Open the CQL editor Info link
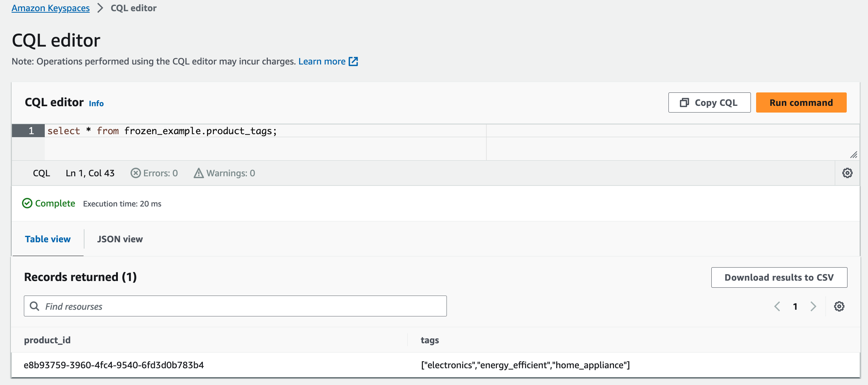This screenshot has height=385, width=868. click(x=96, y=104)
